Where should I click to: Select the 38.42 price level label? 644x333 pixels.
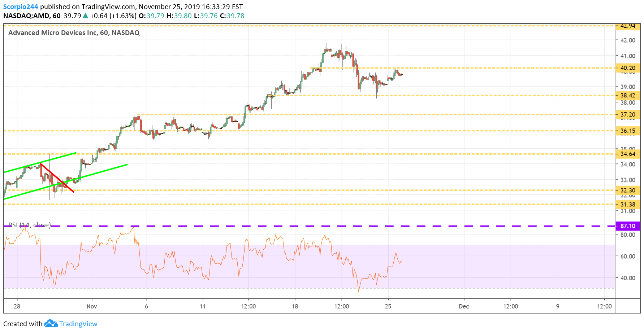click(x=628, y=95)
